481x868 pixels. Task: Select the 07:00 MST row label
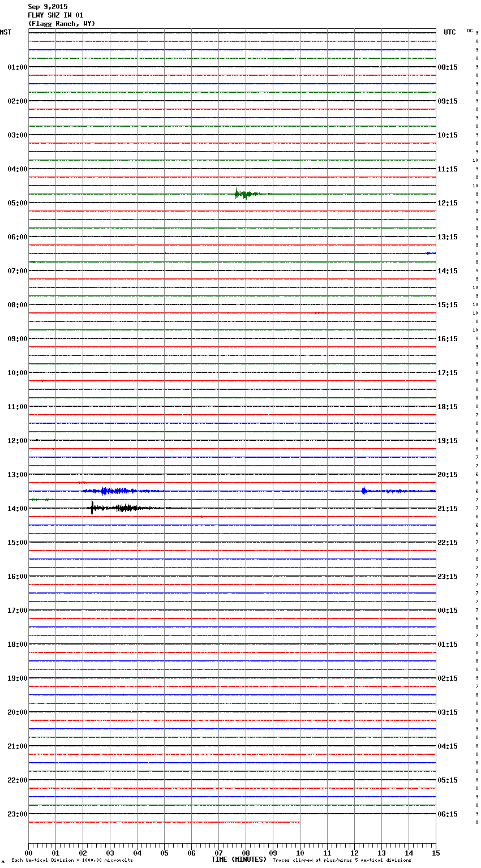pos(18,271)
